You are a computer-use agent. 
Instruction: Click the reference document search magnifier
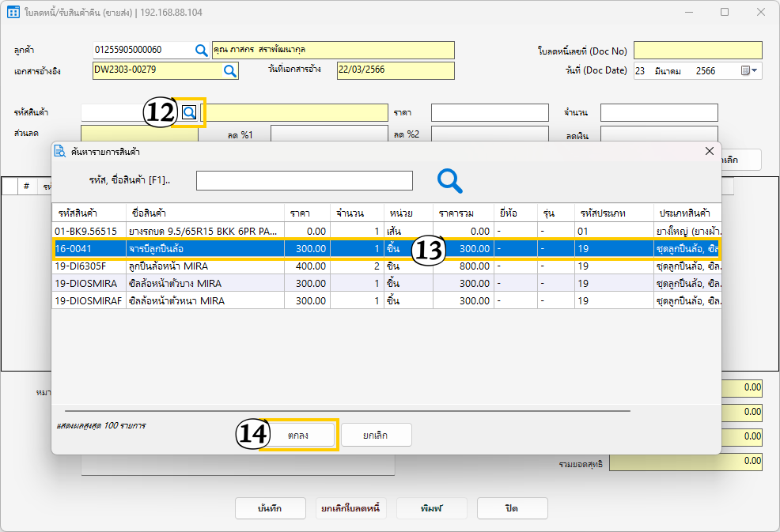click(230, 70)
